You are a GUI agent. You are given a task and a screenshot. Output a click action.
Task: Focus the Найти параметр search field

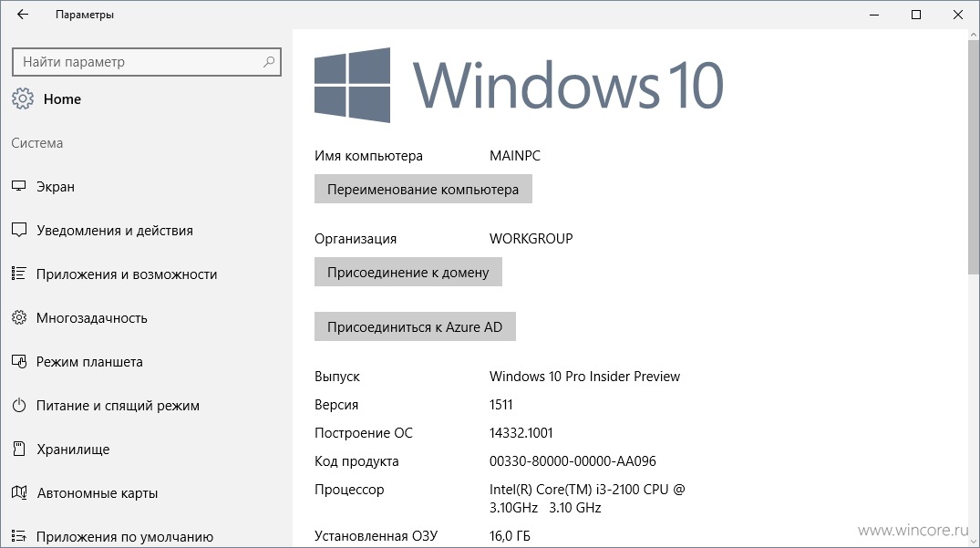147,62
